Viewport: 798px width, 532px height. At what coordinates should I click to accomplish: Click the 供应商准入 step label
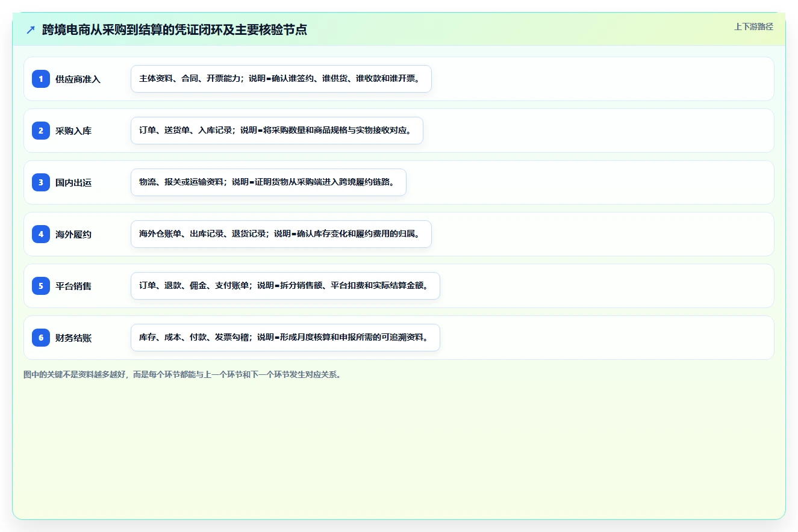coord(78,79)
